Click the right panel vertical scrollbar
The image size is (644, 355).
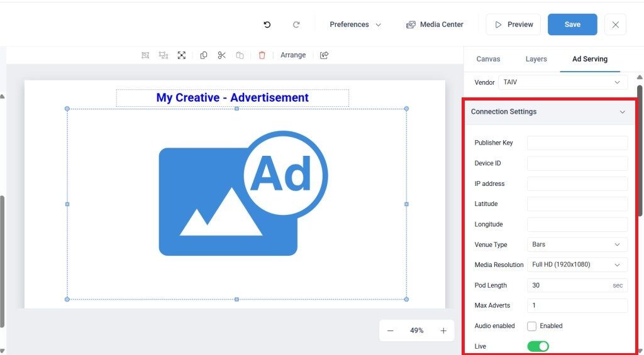click(x=640, y=150)
